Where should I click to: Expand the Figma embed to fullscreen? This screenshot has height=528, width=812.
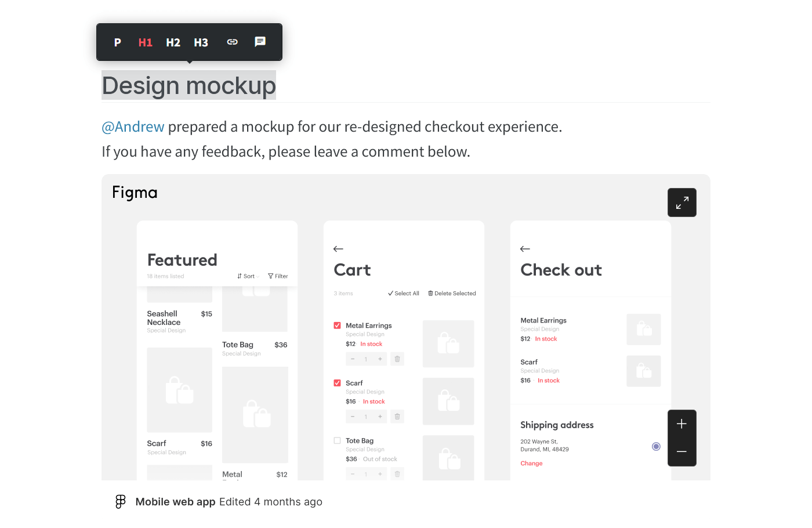pos(682,202)
